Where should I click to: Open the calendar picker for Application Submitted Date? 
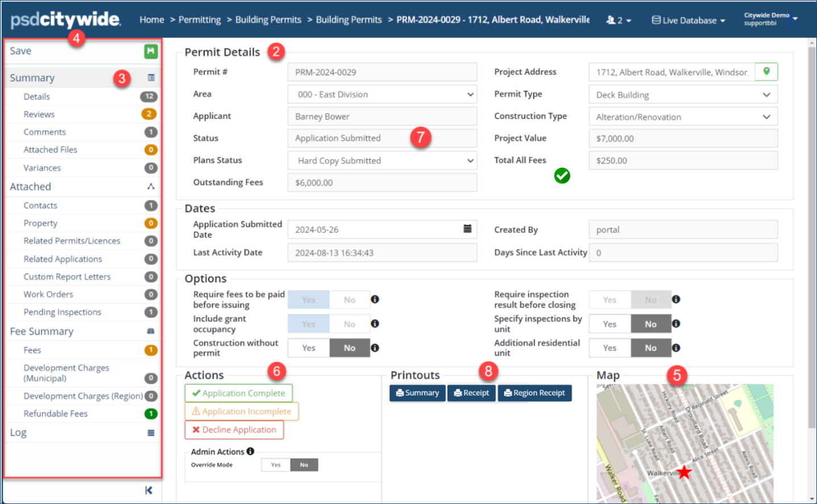pyautogui.click(x=467, y=229)
